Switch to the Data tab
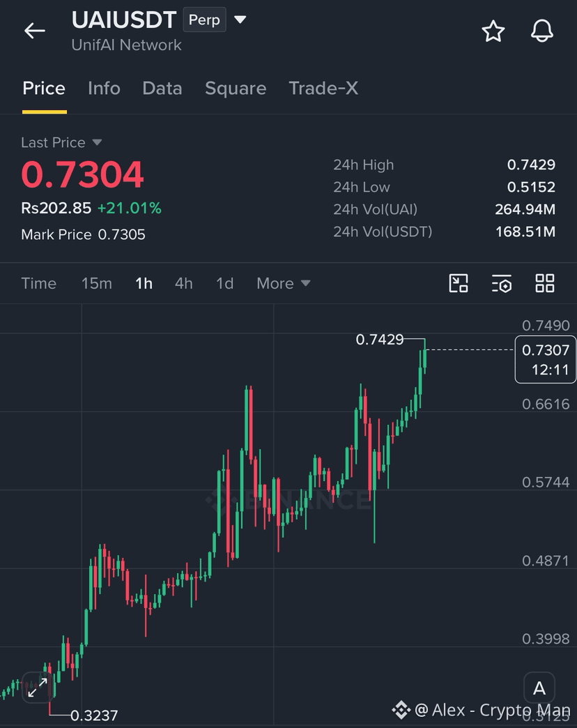The image size is (577, 728). pos(162,89)
